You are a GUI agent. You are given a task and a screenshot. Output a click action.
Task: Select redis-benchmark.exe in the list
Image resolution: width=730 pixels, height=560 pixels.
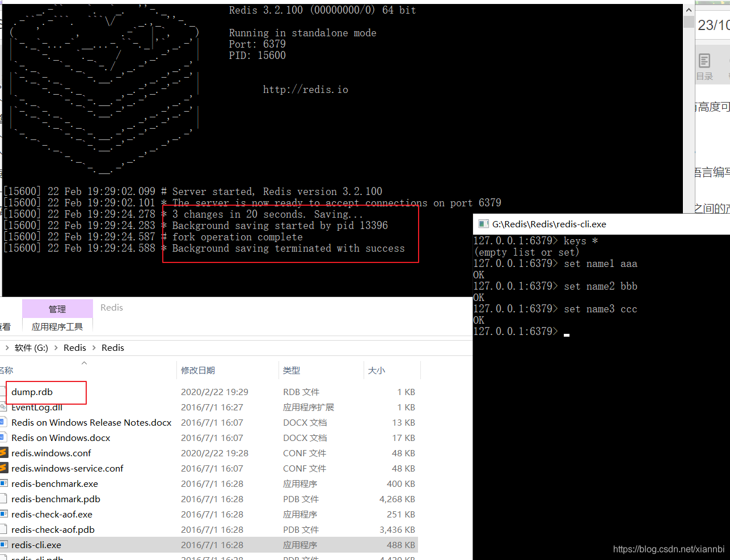click(x=54, y=484)
